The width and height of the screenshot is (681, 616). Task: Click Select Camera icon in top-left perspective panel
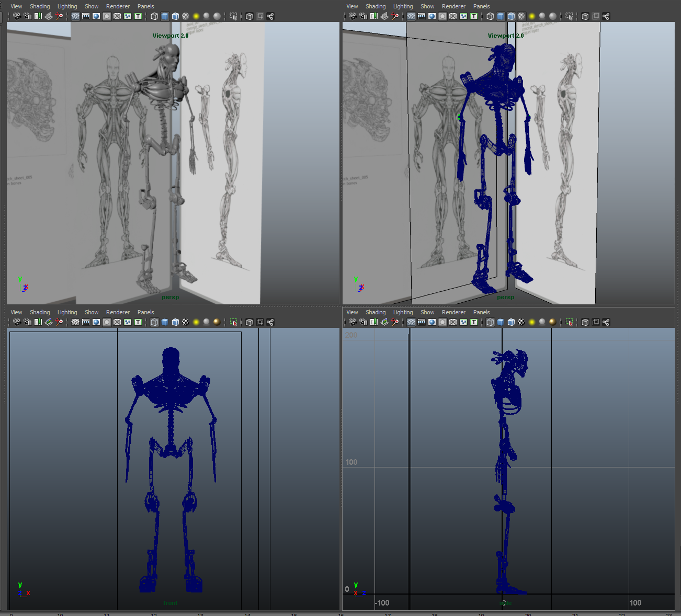17,16
